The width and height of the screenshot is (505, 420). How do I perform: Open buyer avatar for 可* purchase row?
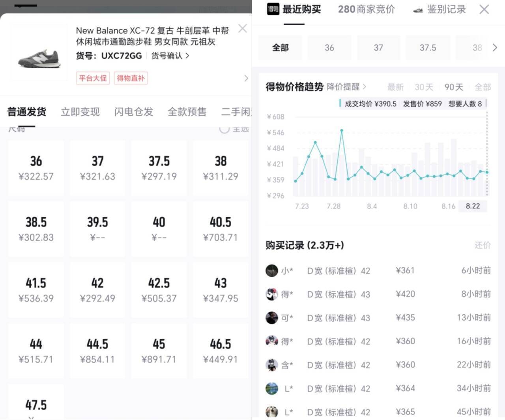pos(272,318)
